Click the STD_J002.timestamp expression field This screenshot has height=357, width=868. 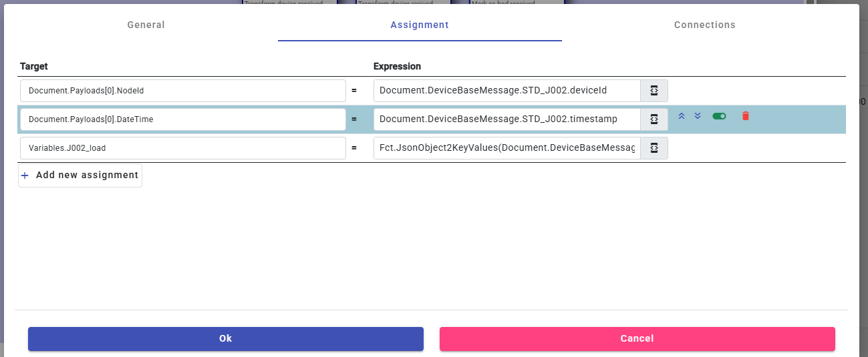pyautogui.click(x=507, y=119)
